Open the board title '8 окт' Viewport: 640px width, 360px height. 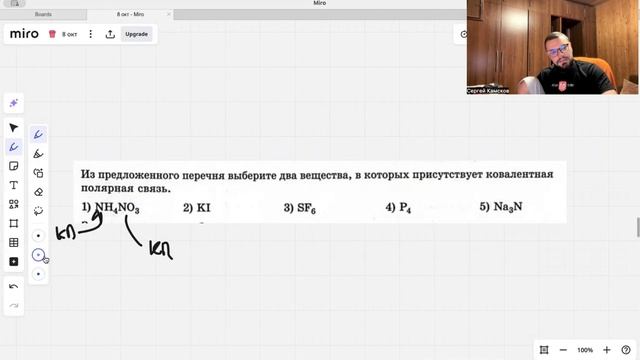click(69, 34)
